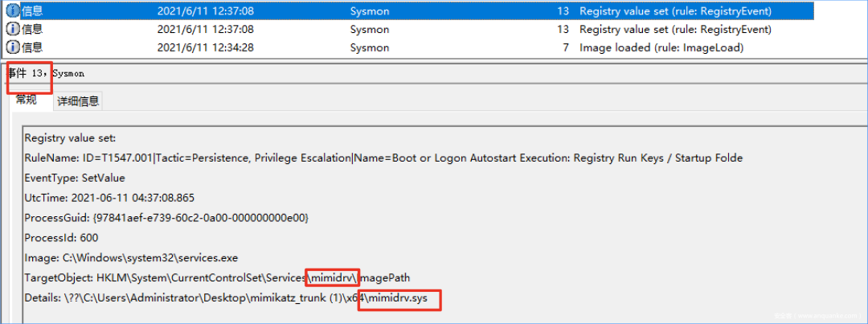
Task: Click event ID 7 in the list
Action: pyautogui.click(x=566, y=47)
